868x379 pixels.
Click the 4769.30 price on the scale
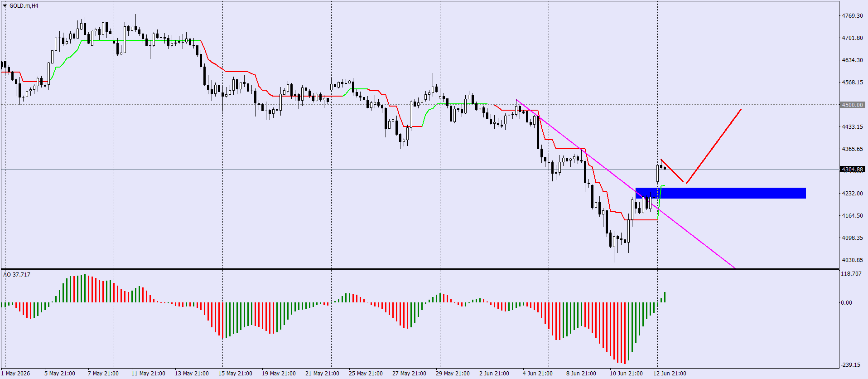coord(852,15)
